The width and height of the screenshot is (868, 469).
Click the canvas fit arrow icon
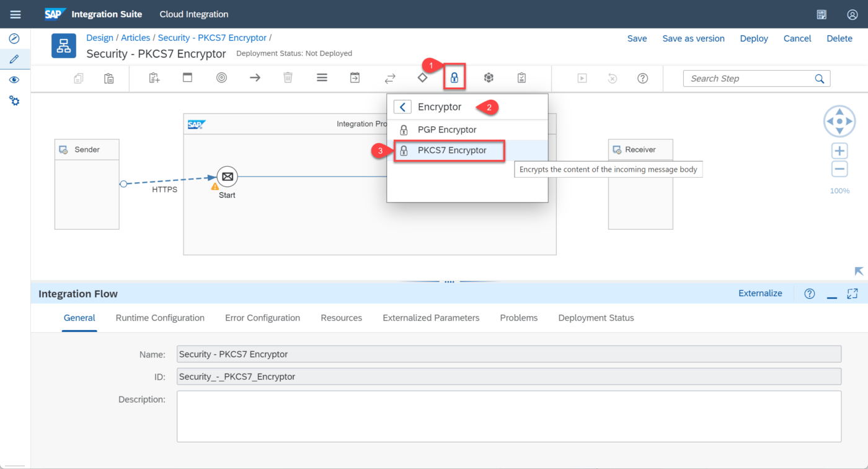point(859,271)
